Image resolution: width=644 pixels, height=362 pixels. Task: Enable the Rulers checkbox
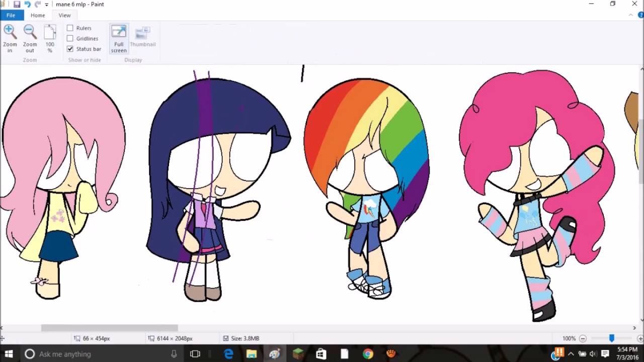click(x=70, y=28)
